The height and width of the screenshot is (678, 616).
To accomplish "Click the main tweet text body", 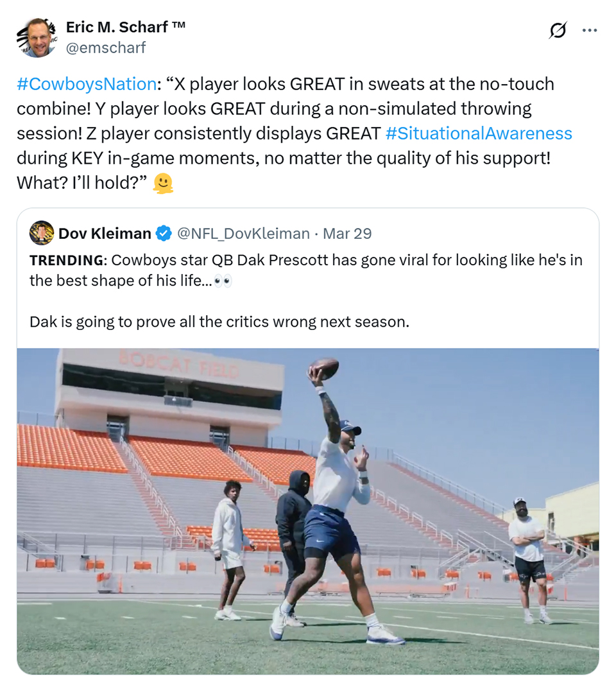I will 295,133.
